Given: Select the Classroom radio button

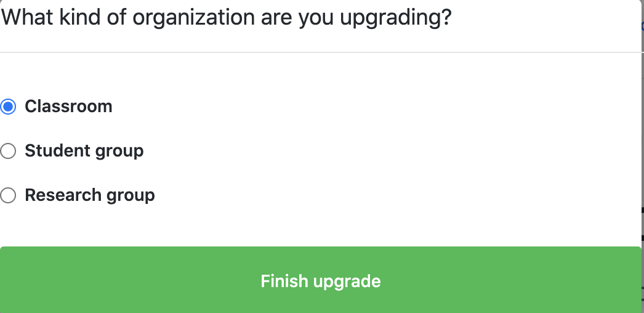Looking at the screenshot, I should tap(8, 107).
